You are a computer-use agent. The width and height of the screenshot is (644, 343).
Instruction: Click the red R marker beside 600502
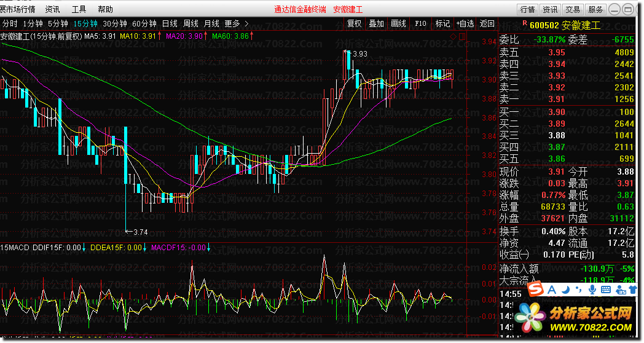coord(525,23)
